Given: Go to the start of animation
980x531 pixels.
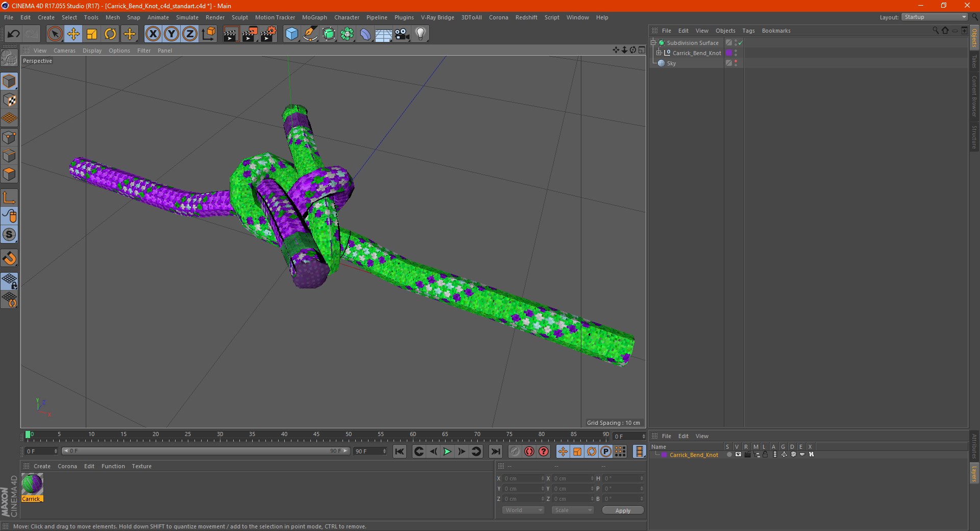Looking at the screenshot, I should tap(400, 451).
